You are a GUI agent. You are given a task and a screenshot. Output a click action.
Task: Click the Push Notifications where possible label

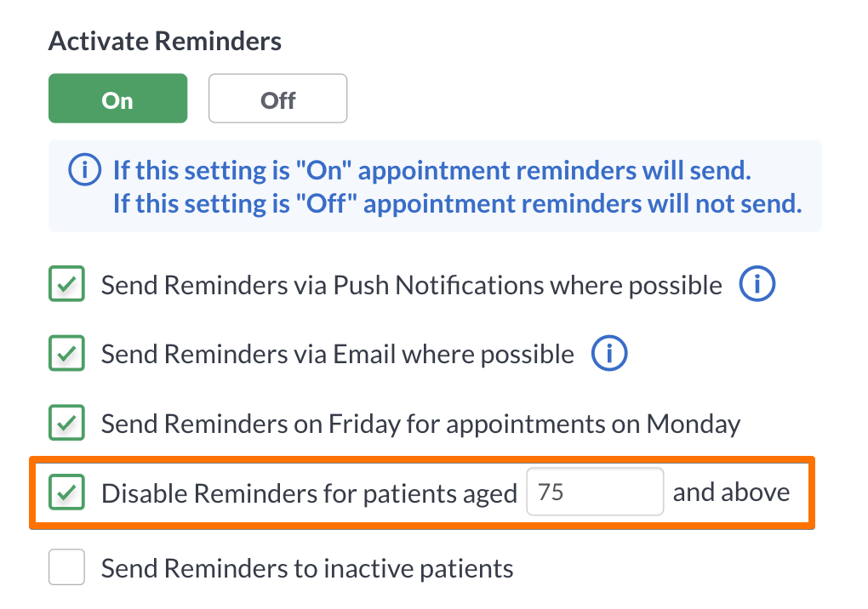tap(411, 286)
